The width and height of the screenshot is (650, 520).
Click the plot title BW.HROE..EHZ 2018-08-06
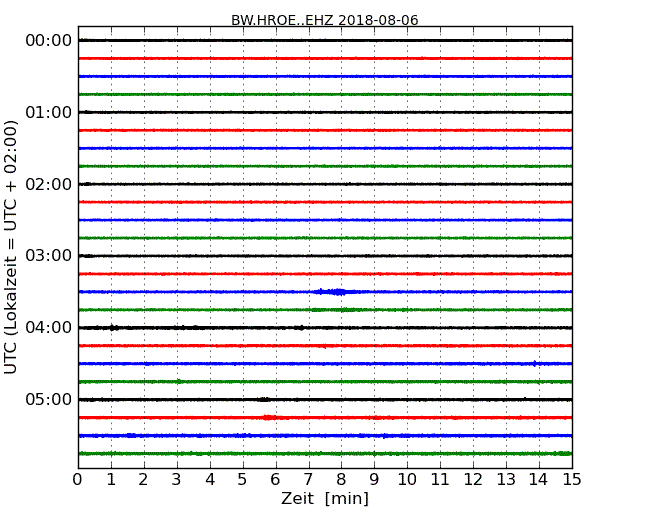pyautogui.click(x=325, y=20)
